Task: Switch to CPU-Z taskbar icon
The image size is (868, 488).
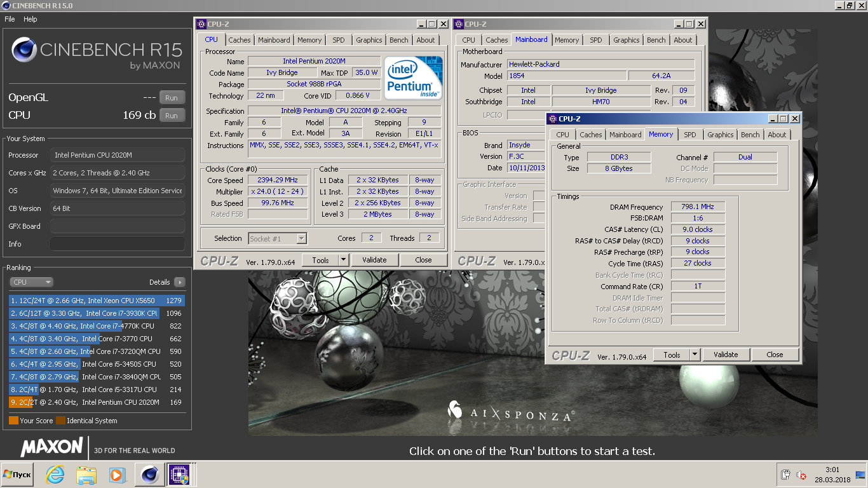Action: (x=179, y=474)
